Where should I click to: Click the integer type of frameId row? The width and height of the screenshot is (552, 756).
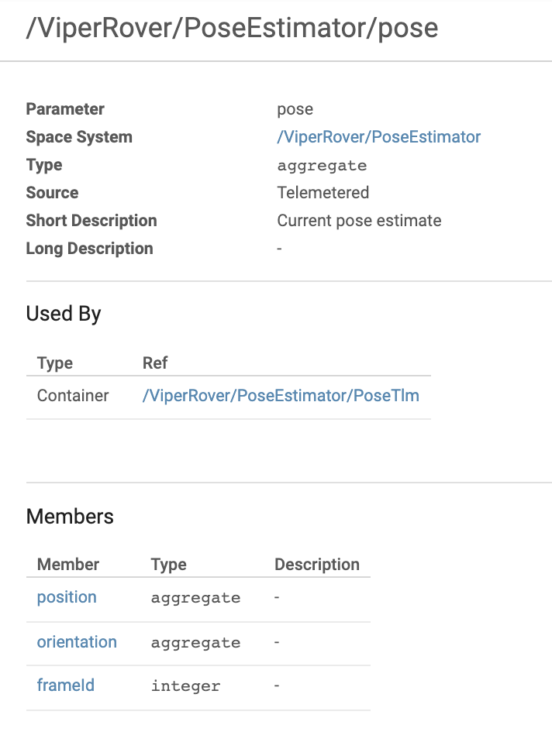pos(186,686)
